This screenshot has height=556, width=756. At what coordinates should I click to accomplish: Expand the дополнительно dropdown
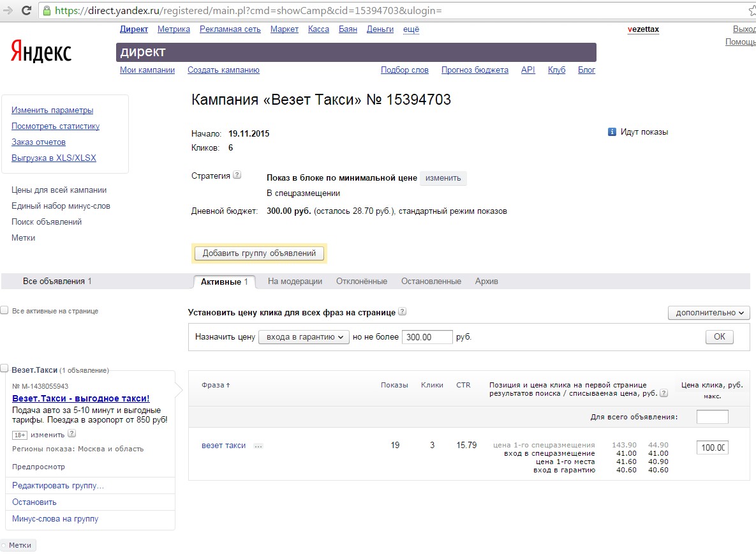(x=709, y=313)
